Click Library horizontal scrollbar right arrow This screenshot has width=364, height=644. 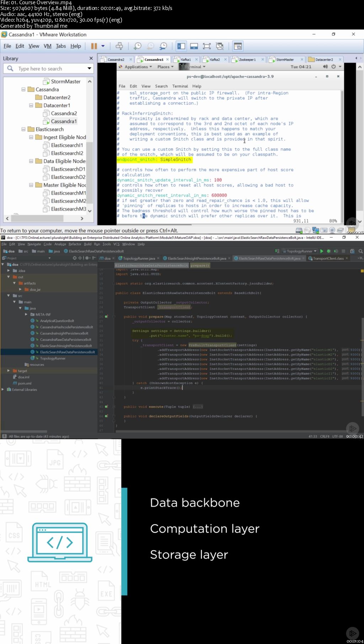82,218
